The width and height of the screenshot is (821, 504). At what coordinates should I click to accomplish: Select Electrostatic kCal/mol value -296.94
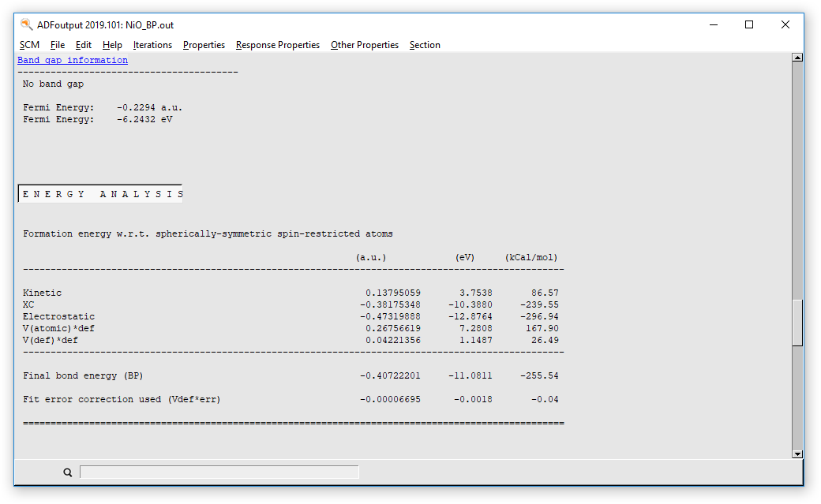click(539, 316)
